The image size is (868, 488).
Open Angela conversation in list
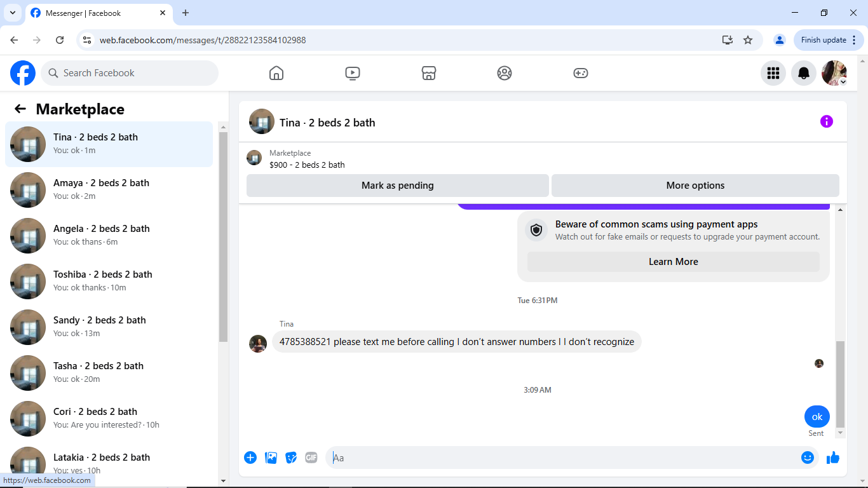tap(109, 236)
